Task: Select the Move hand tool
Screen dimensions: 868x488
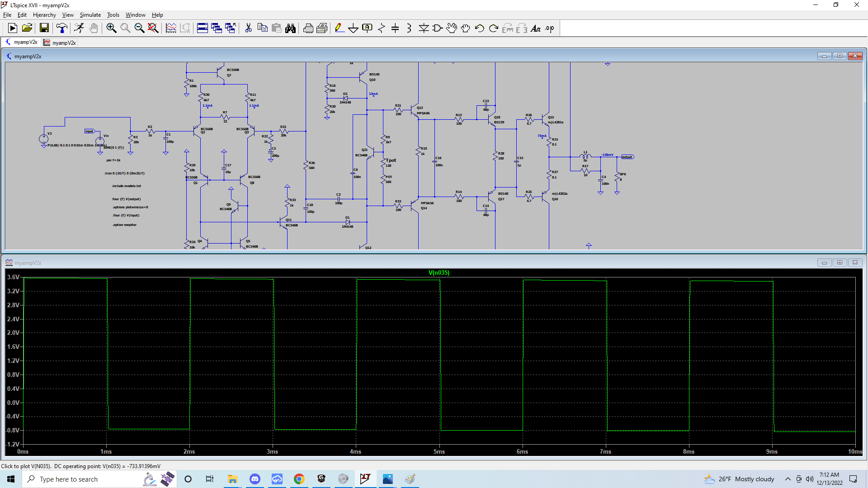Action: (x=452, y=28)
